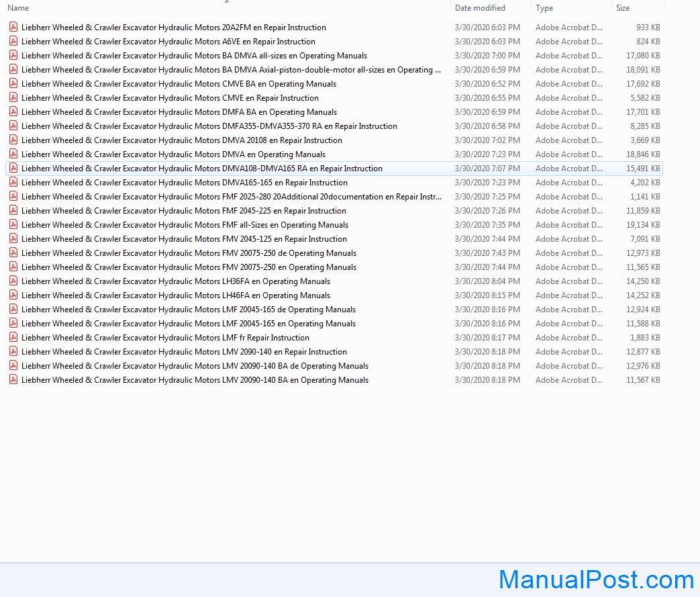Sort files by Date modified column header
The image size is (700, 597).
click(x=480, y=7)
